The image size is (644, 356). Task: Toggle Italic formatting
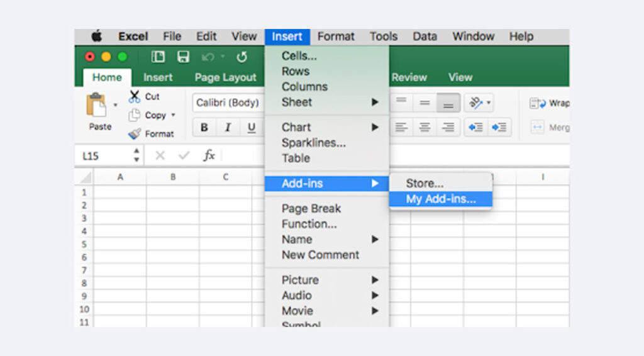[228, 128]
